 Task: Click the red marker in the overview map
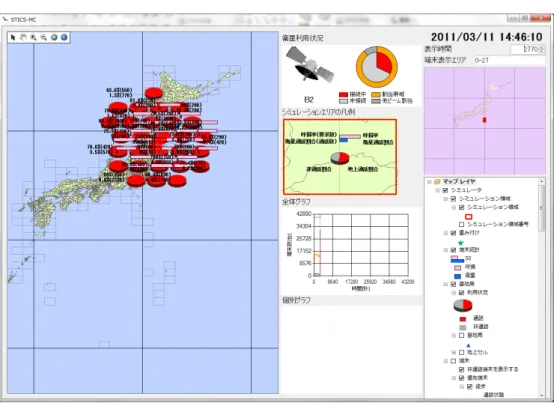pos(485,120)
